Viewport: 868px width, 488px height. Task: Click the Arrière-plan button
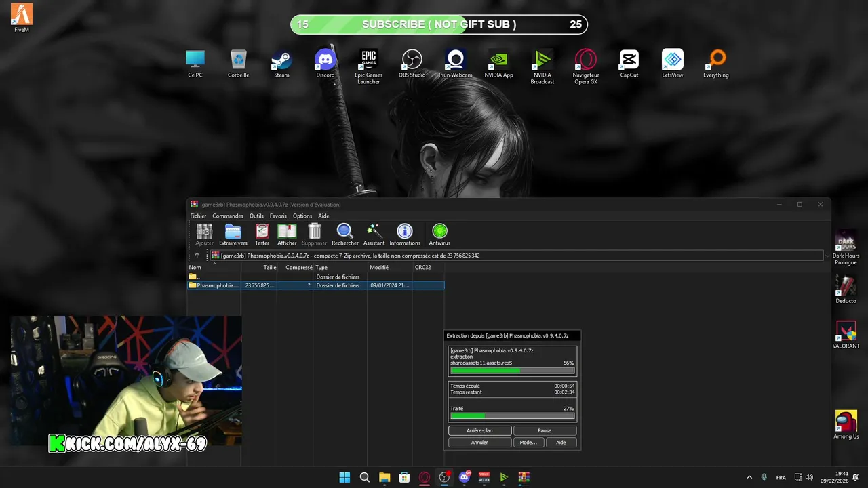click(x=480, y=430)
